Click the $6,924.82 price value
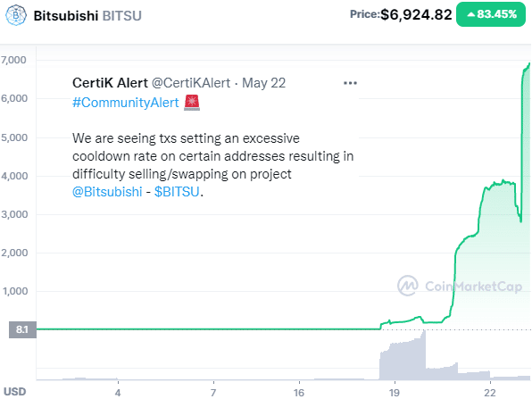The width and height of the screenshot is (532, 399). (416, 14)
